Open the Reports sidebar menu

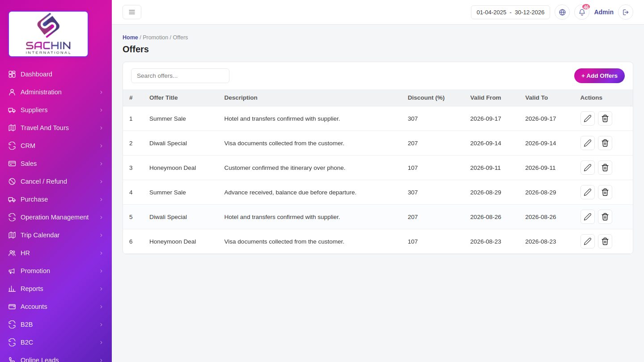[x=56, y=289]
